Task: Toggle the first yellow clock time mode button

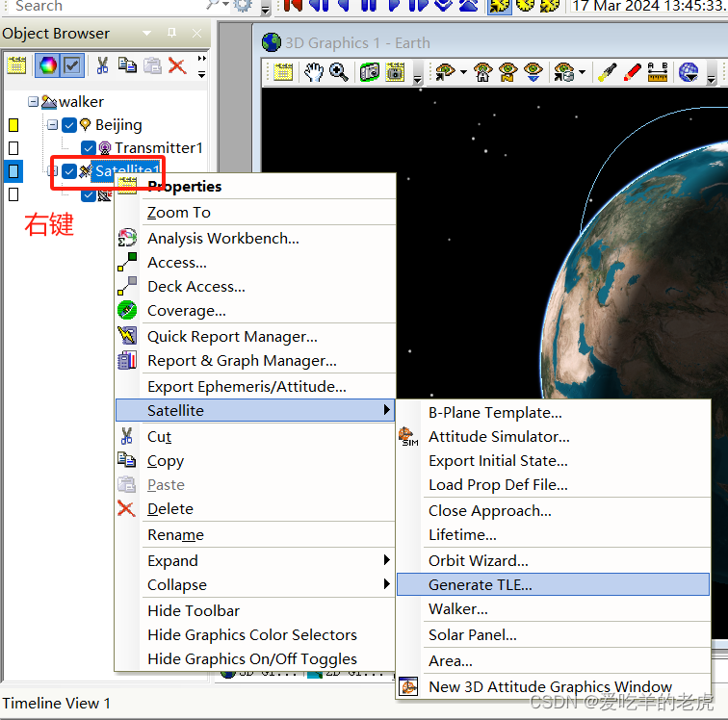Action: (x=500, y=5)
